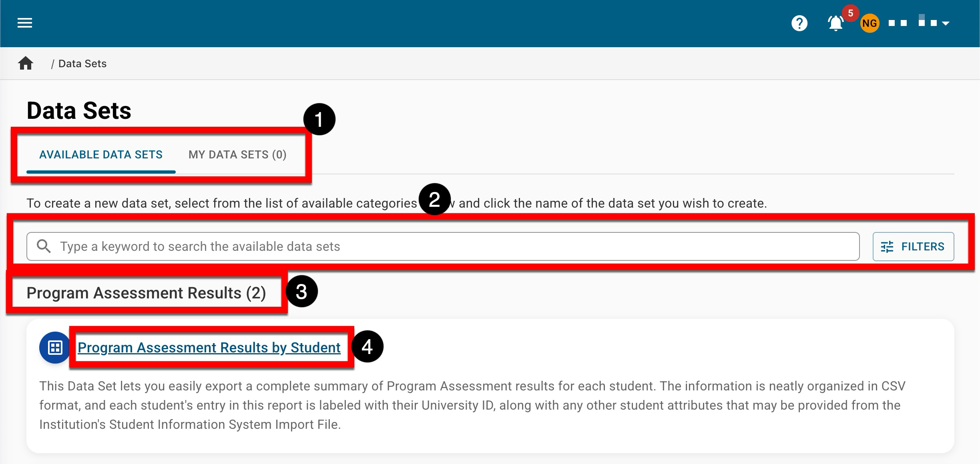Go to the home breadcrumb icon
Image resolution: width=980 pixels, height=464 pixels.
(x=26, y=63)
